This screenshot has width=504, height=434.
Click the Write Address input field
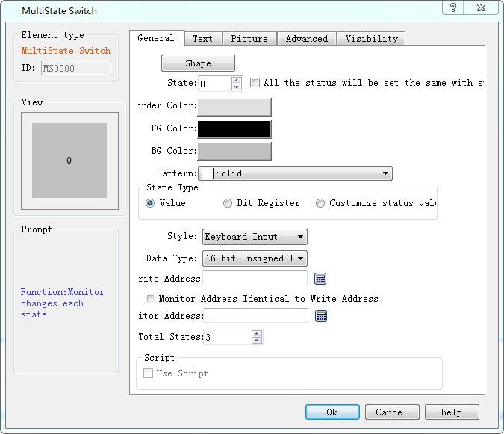click(255, 278)
